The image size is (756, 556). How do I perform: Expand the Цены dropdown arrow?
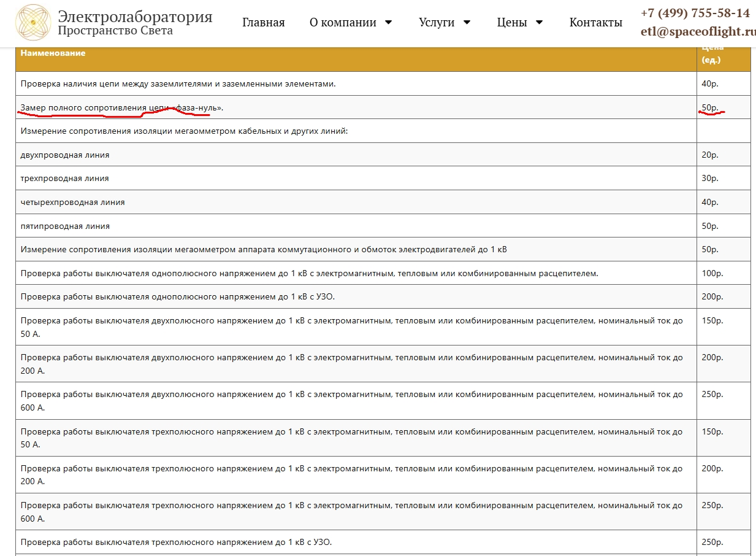coord(540,23)
